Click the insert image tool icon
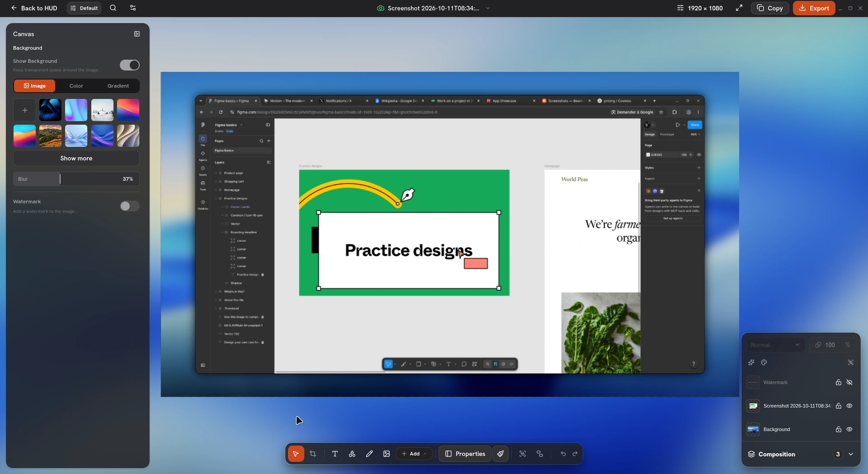 387,454
